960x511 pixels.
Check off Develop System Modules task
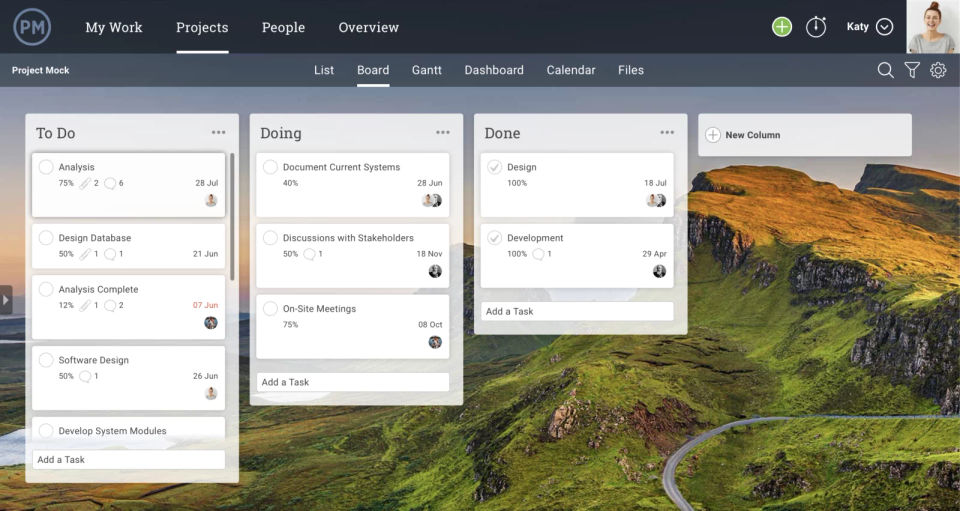pos(46,431)
